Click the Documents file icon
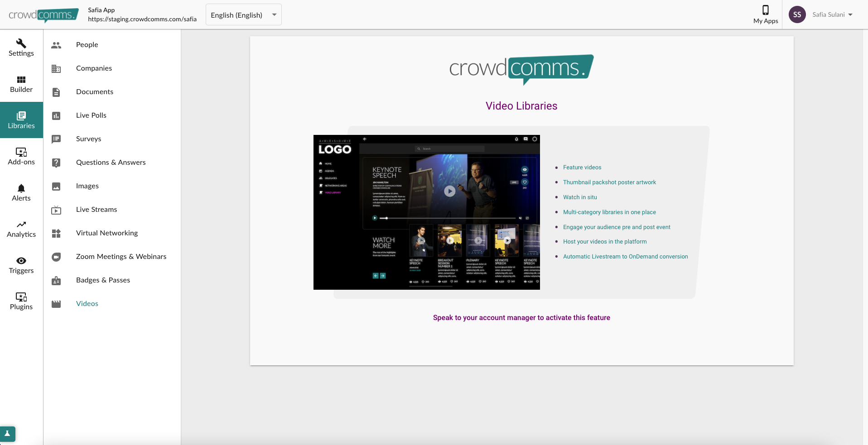Image resolution: width=868 pixels, height=445 pixels. tap(56, 92)
